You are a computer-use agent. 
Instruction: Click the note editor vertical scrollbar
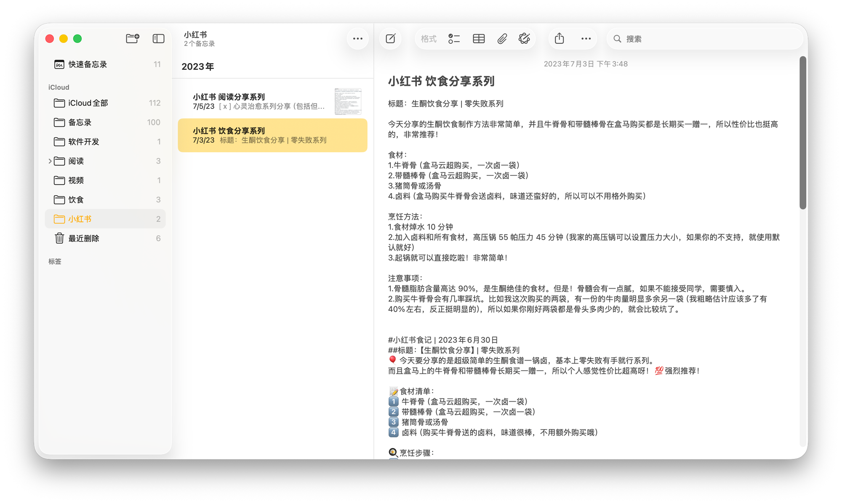pyautogui.click(x=803, y=133)
